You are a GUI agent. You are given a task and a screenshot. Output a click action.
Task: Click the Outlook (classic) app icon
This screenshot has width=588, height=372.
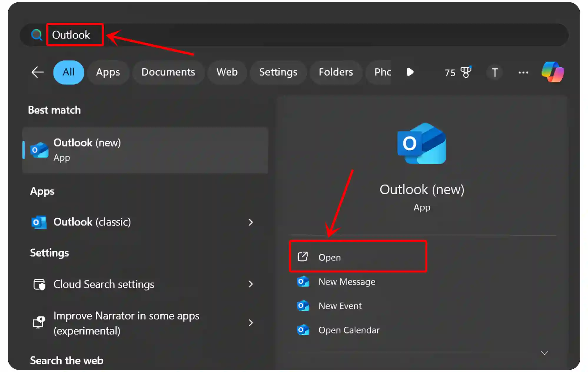point(39,222)
